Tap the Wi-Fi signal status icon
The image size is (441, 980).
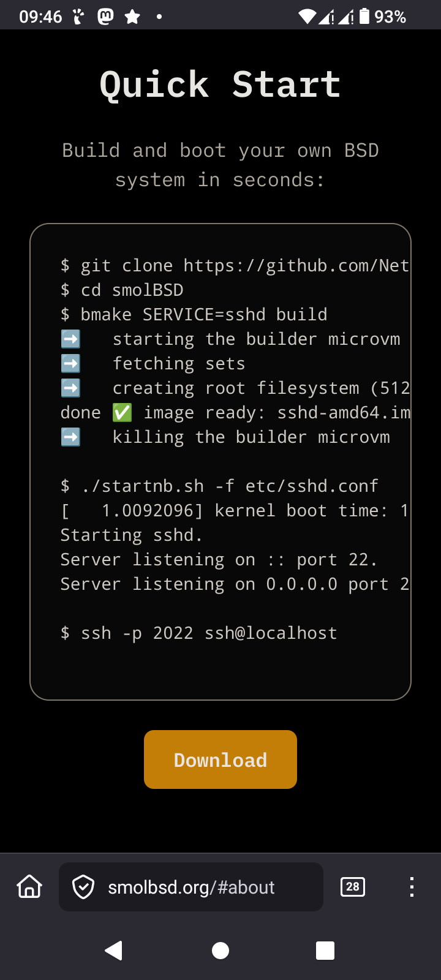click(x=307, y=17)
